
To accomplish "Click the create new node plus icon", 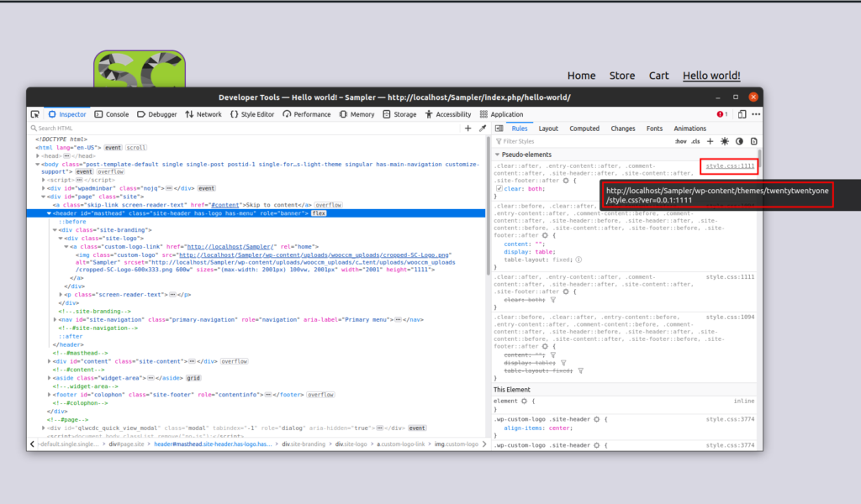I will (x=467, y=129).
